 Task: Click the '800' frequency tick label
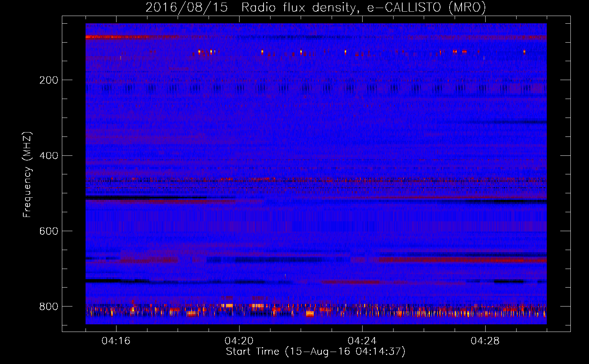tap(49, 306)
